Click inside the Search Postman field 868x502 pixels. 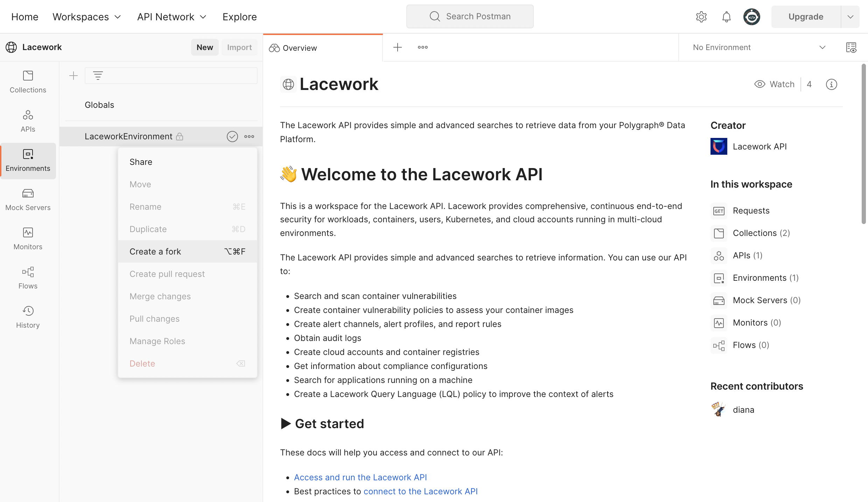[x=469, y=16]
